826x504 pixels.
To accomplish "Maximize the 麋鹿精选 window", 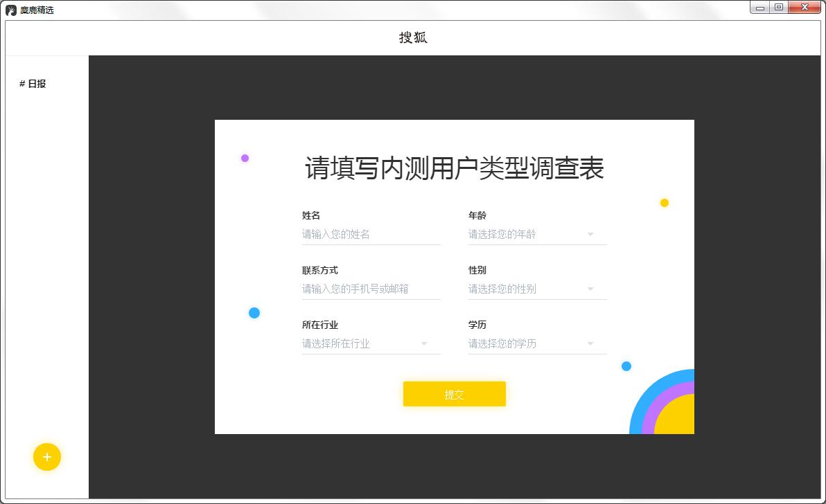I will [x=780, y=7].
